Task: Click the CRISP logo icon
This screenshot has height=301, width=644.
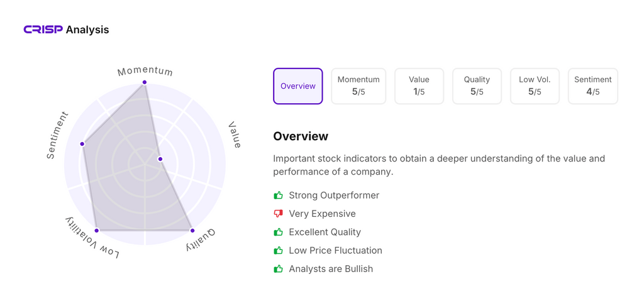Action: 43,30
